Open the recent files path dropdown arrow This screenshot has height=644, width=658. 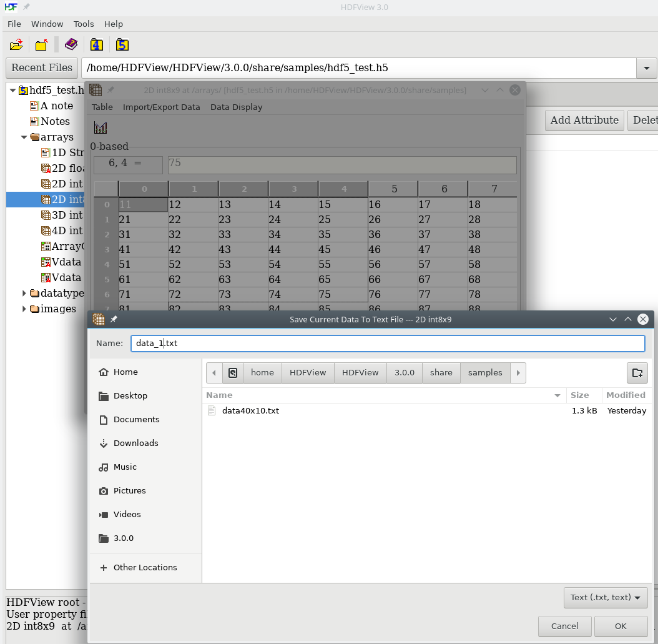[647, 68]
